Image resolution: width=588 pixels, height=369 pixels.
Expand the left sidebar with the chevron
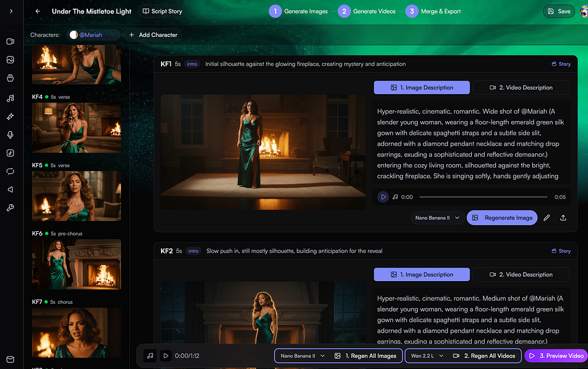click(x=11, y=11)
